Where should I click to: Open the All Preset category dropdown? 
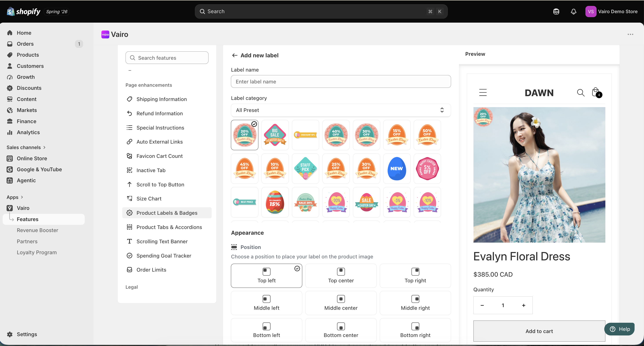click(x=341, y=110)
